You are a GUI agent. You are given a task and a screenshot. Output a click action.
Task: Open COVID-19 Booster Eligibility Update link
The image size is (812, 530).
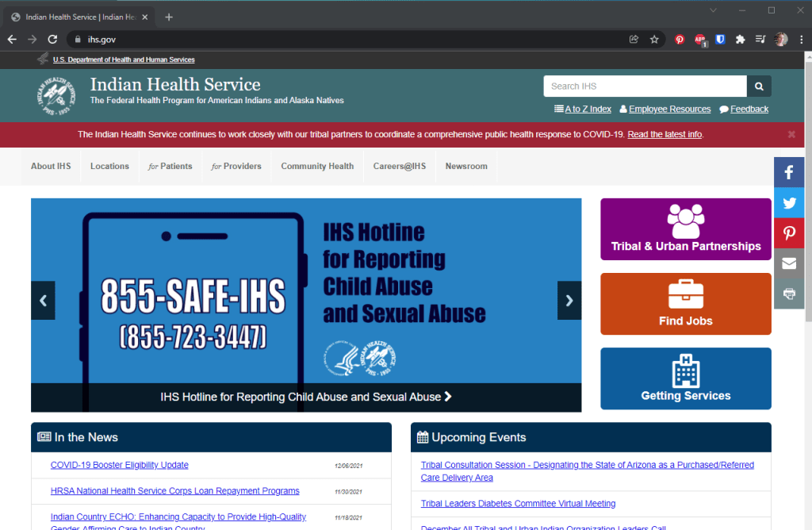click(119, 465)
